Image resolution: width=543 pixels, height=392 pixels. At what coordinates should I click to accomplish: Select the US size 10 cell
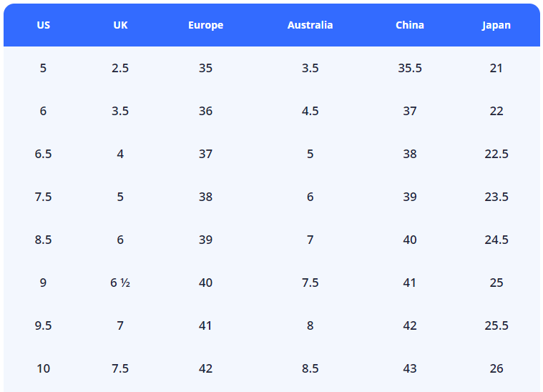point(44,368)
